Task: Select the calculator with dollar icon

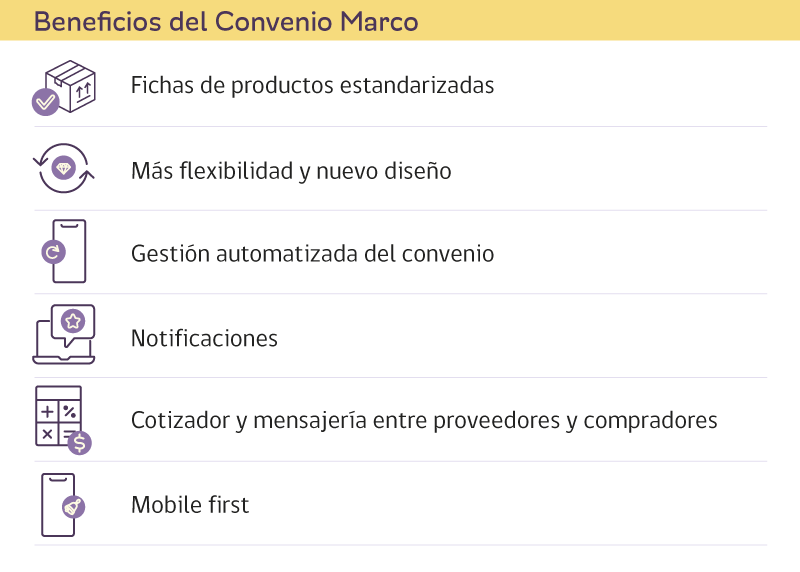Action: click(63, 420)
